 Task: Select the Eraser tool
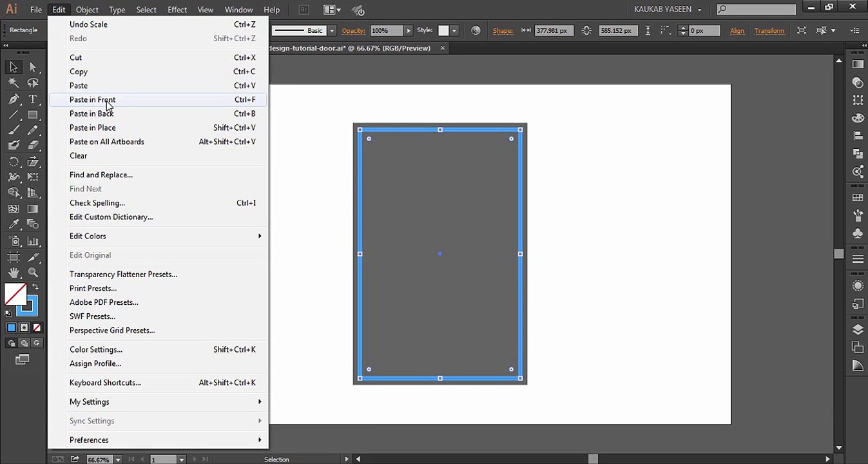pyautogui.click(x=33, y=146)
